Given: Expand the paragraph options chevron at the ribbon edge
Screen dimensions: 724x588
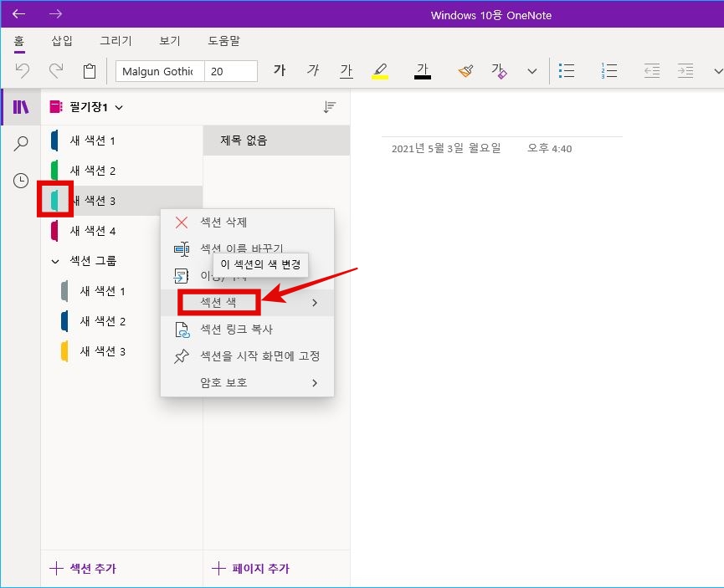Looking at the screenshot, I should coord(718,71).
